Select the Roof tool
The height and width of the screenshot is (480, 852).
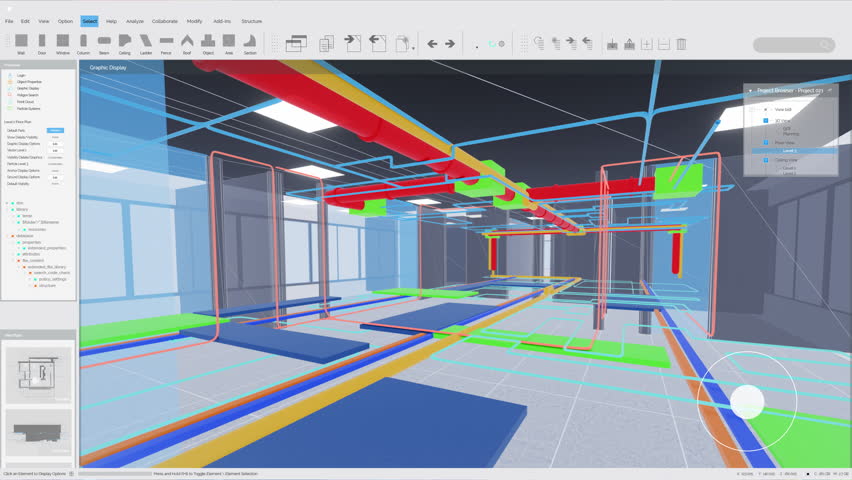[x=187, y=42]
